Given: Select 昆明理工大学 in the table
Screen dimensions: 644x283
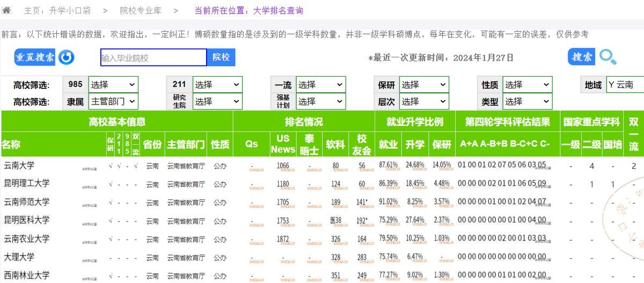Looking at the screenshot, I should [26, 183].
